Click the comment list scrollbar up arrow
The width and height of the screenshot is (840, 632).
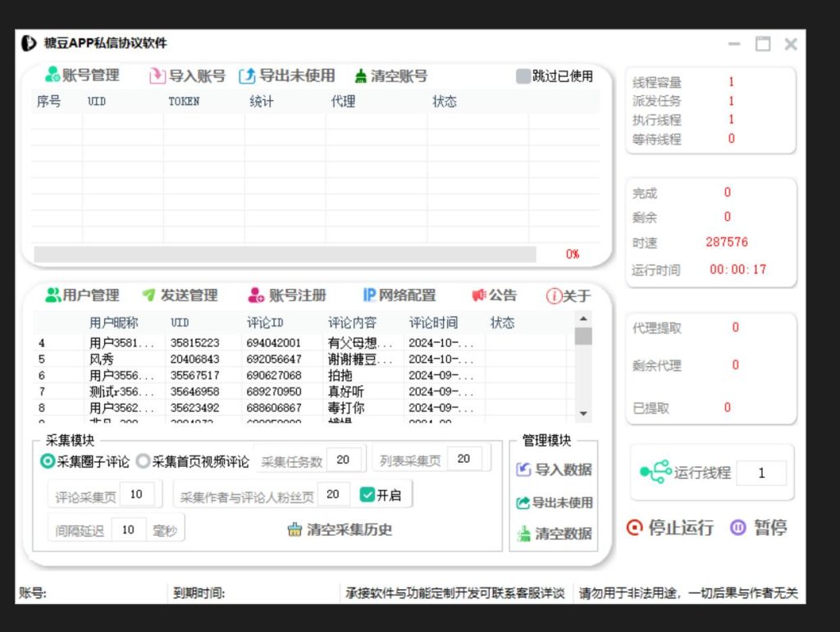click(x=583, y=318)
